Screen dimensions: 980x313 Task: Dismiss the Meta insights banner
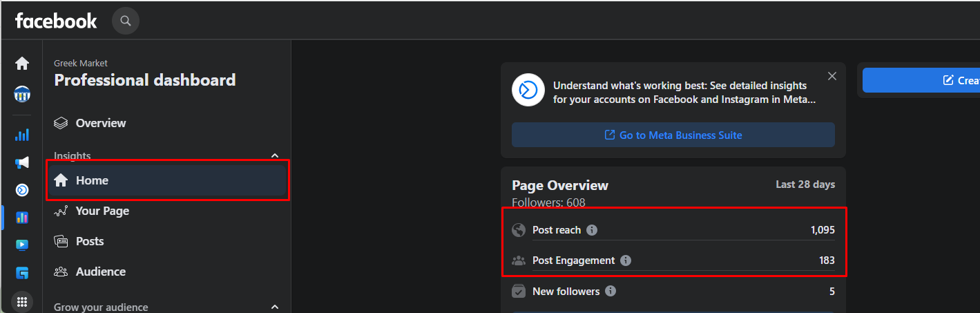pos(832,76)
